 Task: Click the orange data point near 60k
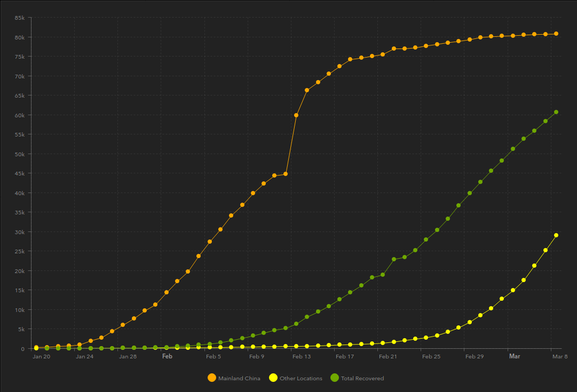click(296, 115)
